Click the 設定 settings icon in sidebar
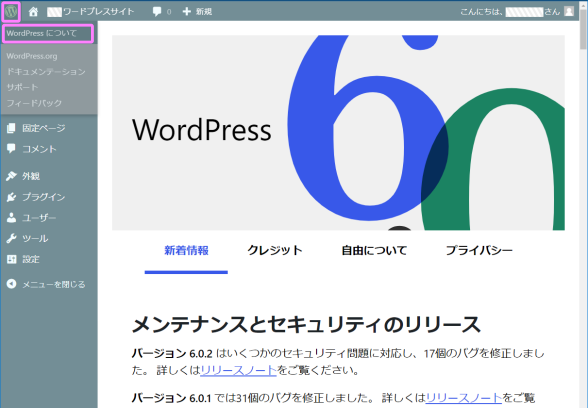This screenshot has height=408, width=588. (x=12, y=259)
